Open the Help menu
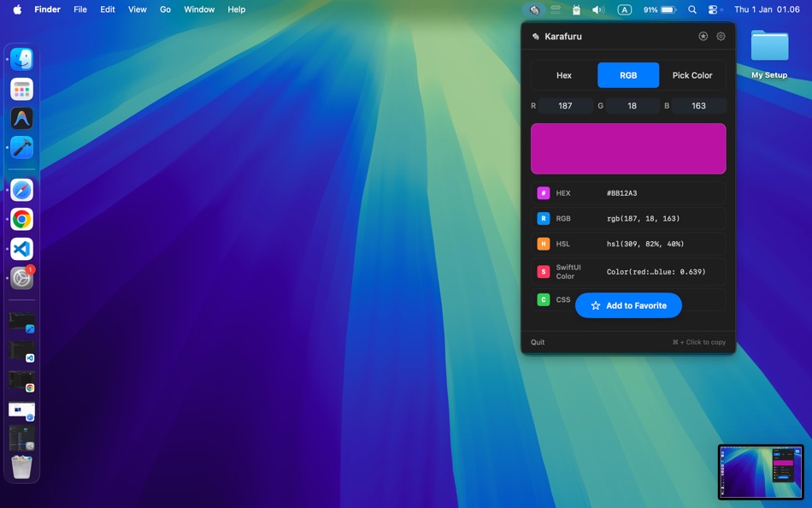Viewport: 812px width, 508px height. click(x=237, y=9)
